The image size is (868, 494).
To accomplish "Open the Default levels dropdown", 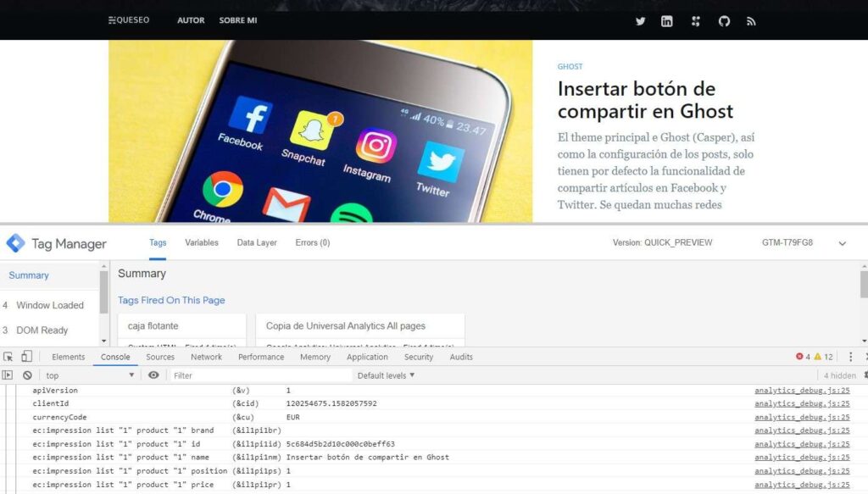I will (386, 375).
